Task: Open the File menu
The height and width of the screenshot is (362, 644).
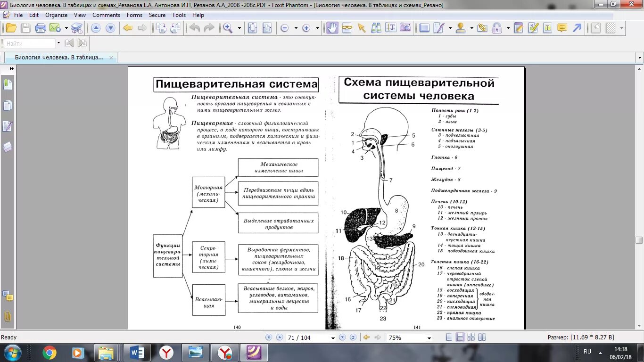Action: 18,15
